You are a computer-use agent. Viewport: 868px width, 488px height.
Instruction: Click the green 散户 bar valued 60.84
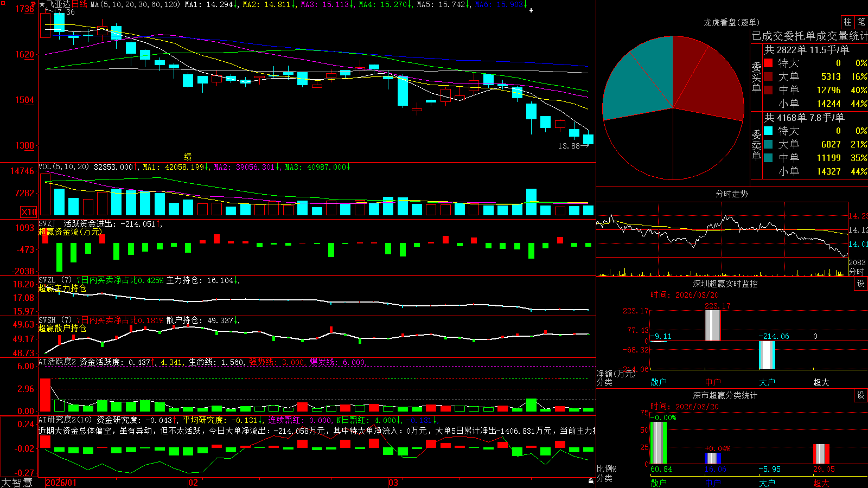658,442
